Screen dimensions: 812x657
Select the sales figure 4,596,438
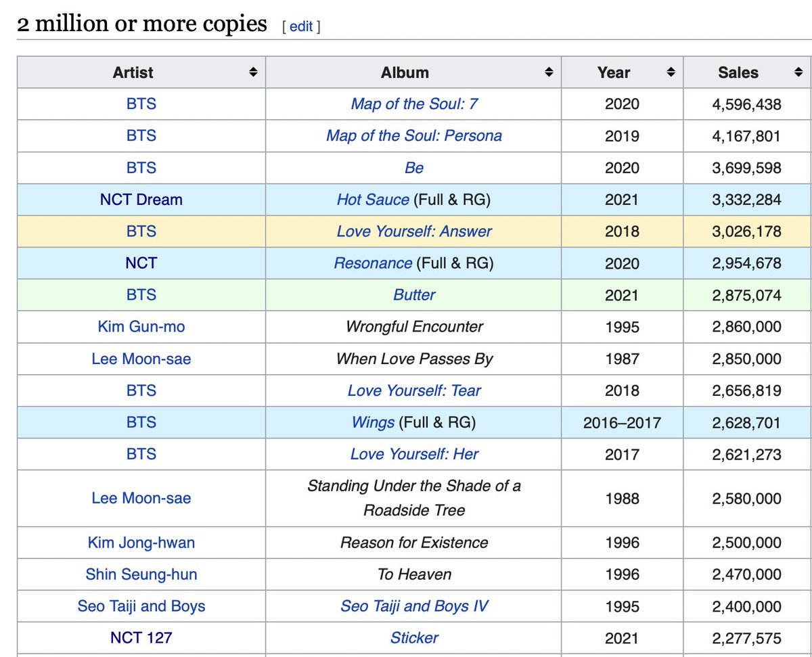746,104
